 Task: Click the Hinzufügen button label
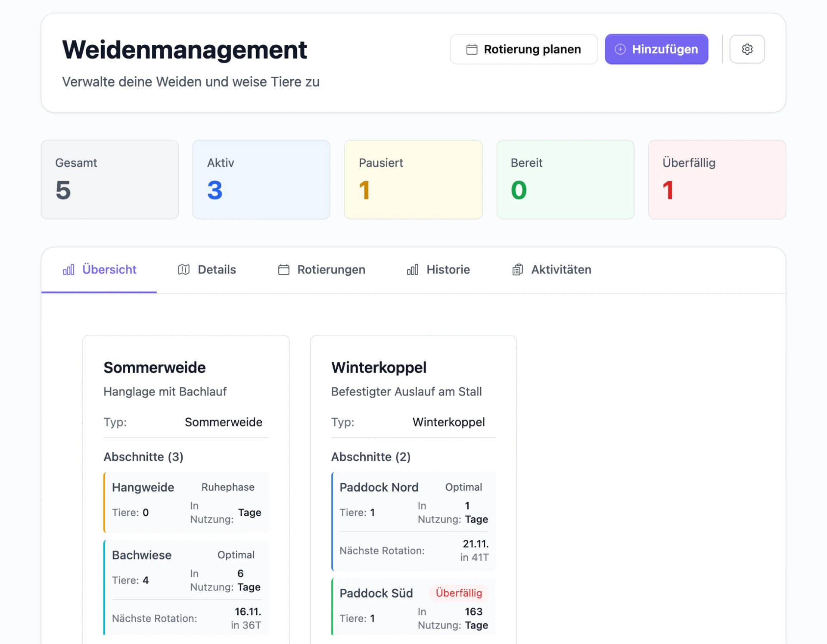(x=665, y=49)
